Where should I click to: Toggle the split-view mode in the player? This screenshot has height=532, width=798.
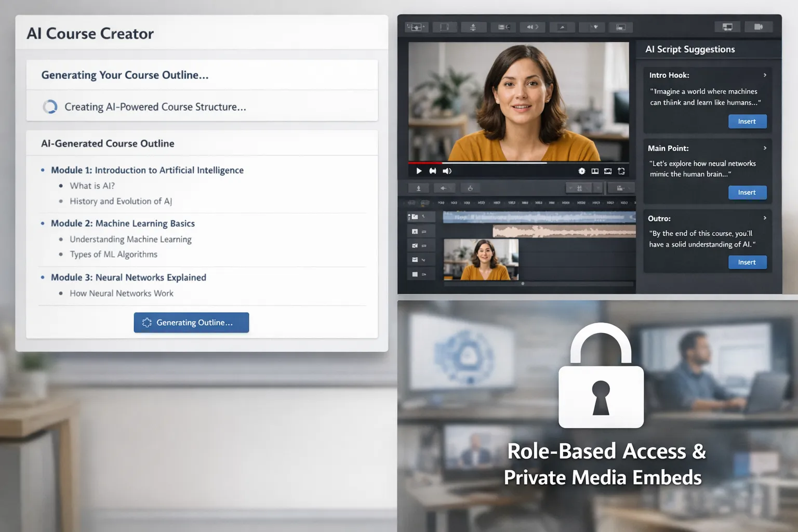pyautogui.click(x=595, y=170)
